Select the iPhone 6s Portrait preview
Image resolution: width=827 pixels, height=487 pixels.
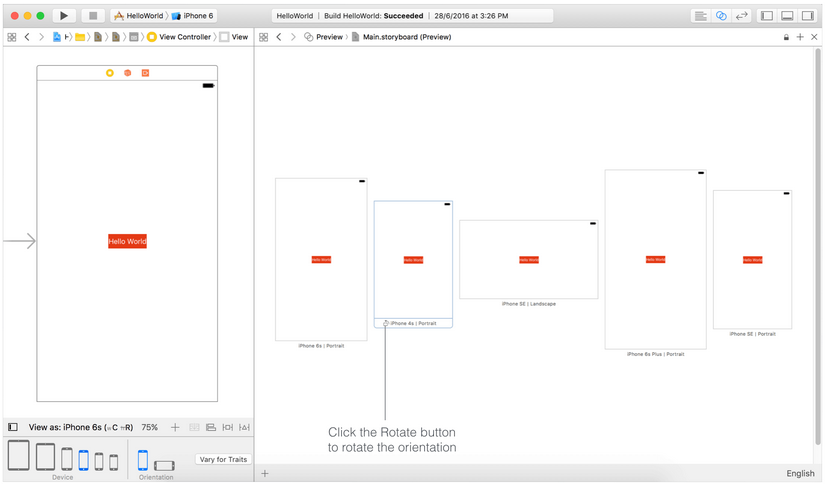(x=321, y=260)
